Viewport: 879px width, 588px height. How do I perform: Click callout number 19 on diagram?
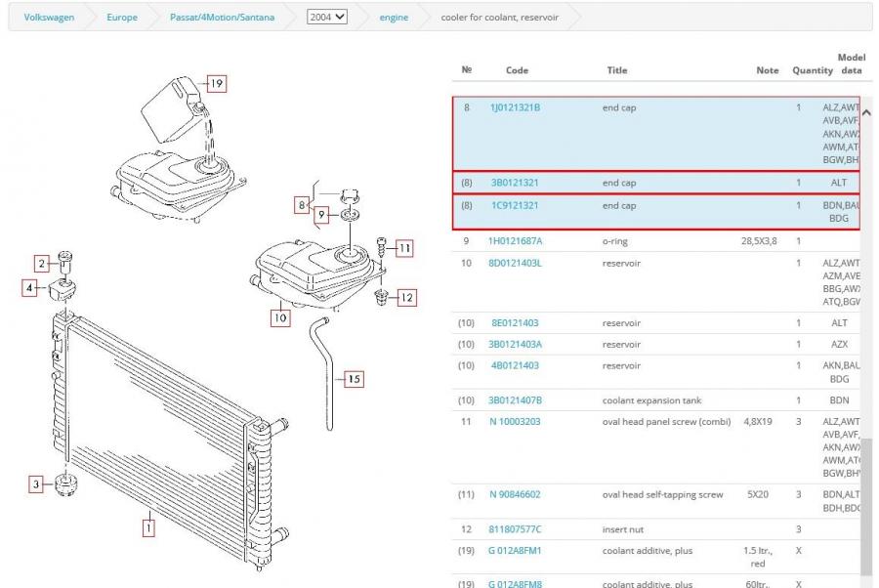point(216,84)
